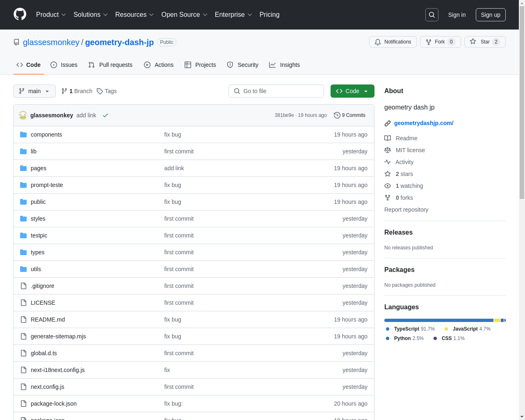
Task: Click the green commit status checkmark
Action: [105, 115]
